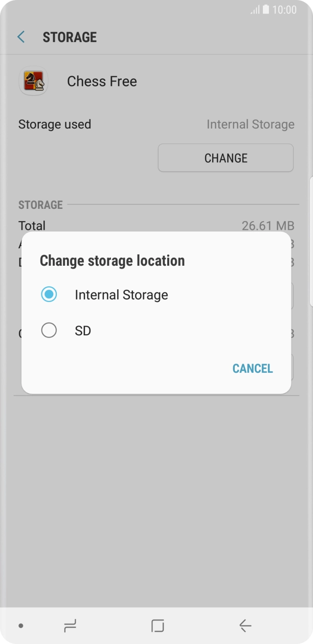Tap the battery icon in status bar
This screenshot has height=644, width=313.
(x=266, y=10)
